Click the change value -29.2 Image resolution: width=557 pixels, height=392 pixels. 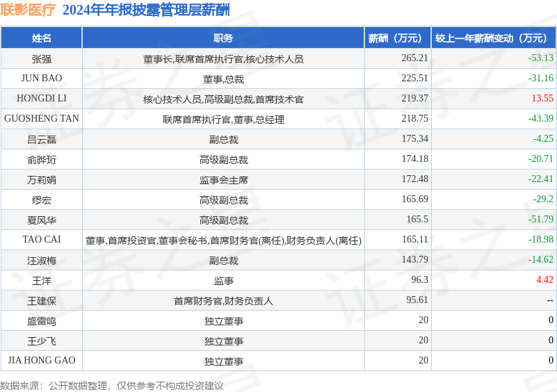coord(543,199)
